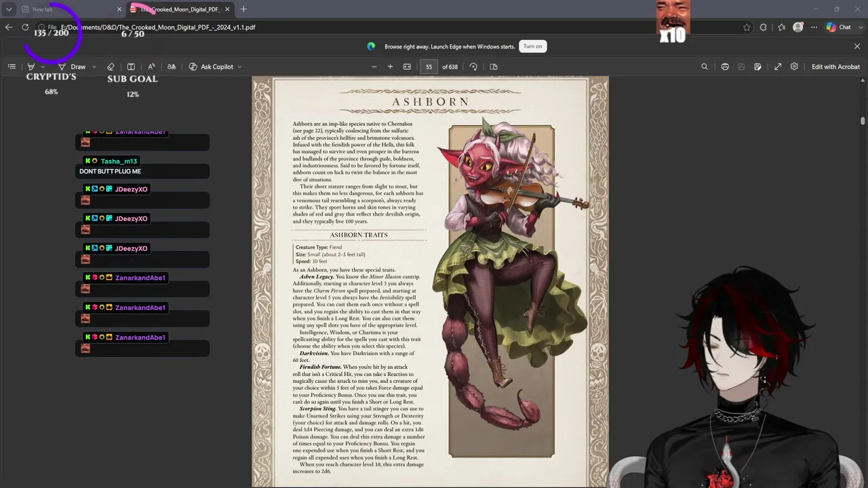The image size is (868, 488).
Task: Open PDF viewer settings gear
Action: 794,66
